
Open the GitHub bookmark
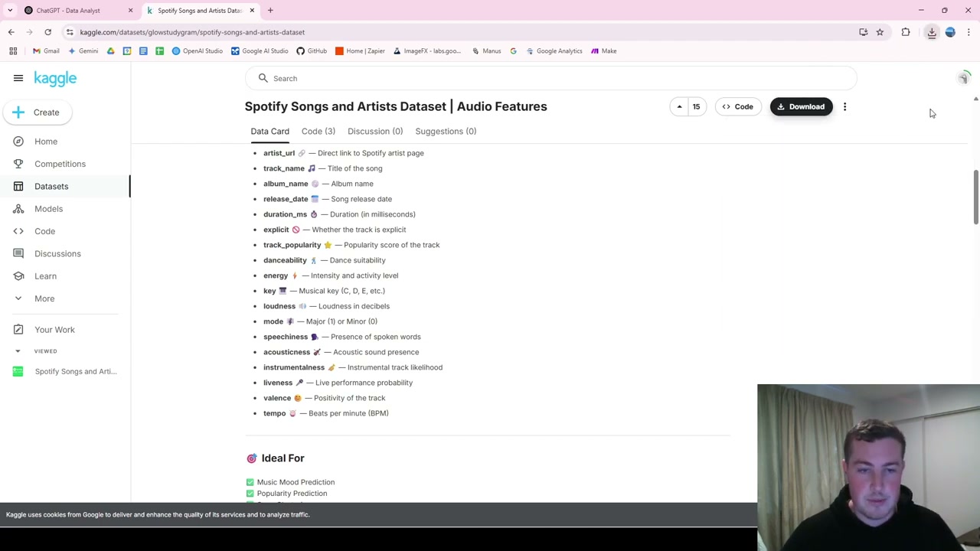(312, 51)
